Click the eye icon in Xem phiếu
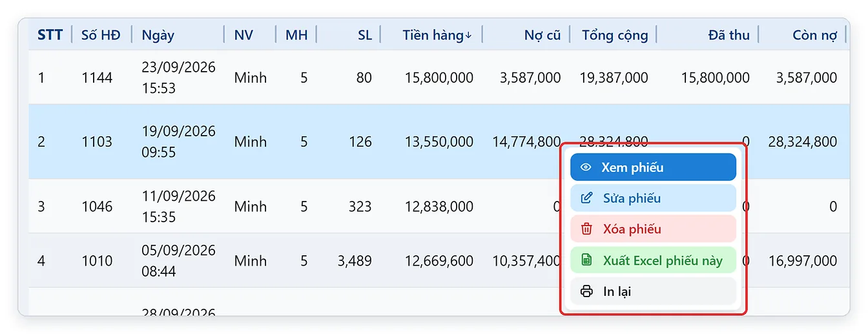 [586, 167]
